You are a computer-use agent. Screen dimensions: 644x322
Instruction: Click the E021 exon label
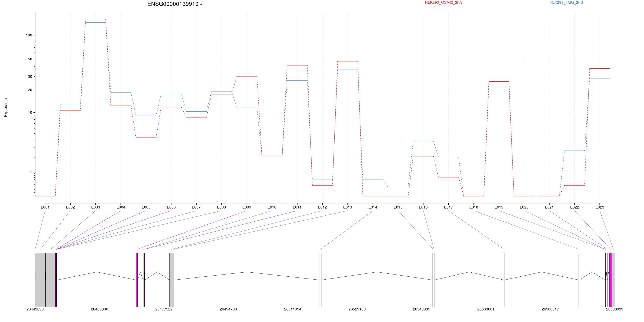point(549,207)
